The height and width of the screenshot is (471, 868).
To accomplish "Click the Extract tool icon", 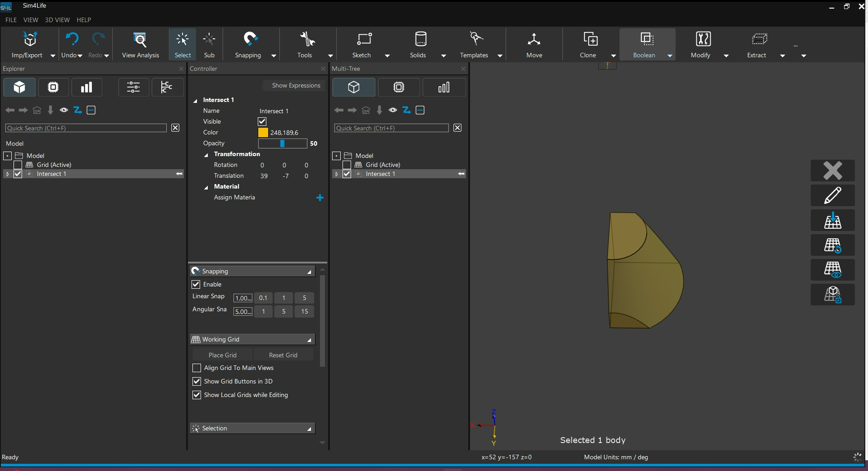I will click(759, 40).
